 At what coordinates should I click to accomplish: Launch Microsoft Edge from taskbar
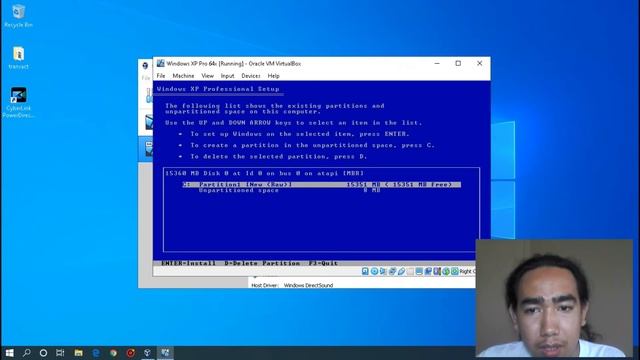pyautogui.click(x=96, y=353)
